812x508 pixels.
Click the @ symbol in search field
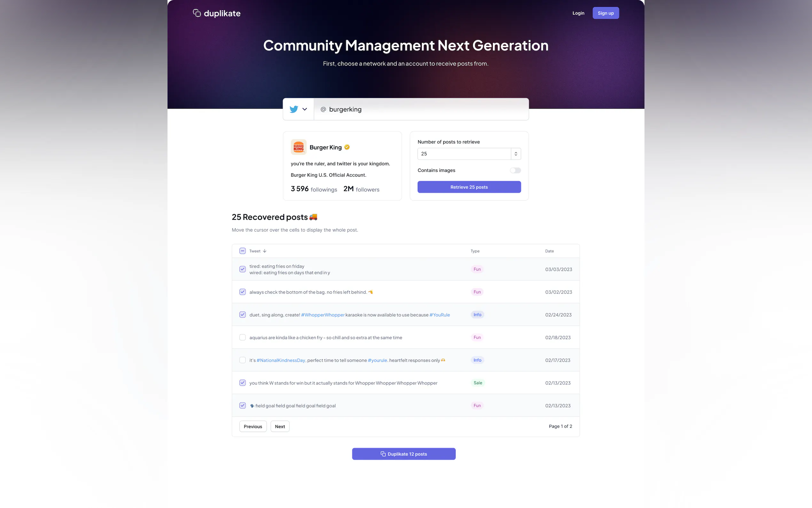coord(323,109)
